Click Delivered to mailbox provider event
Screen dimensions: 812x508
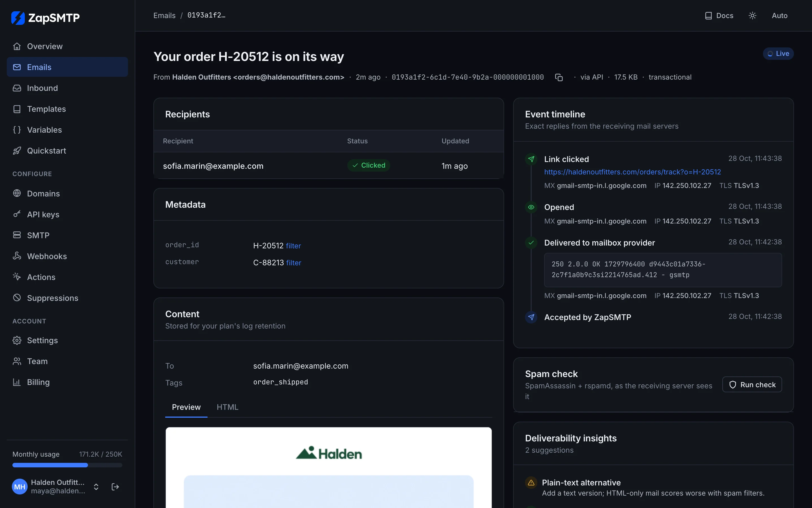(x=599, y=243)
